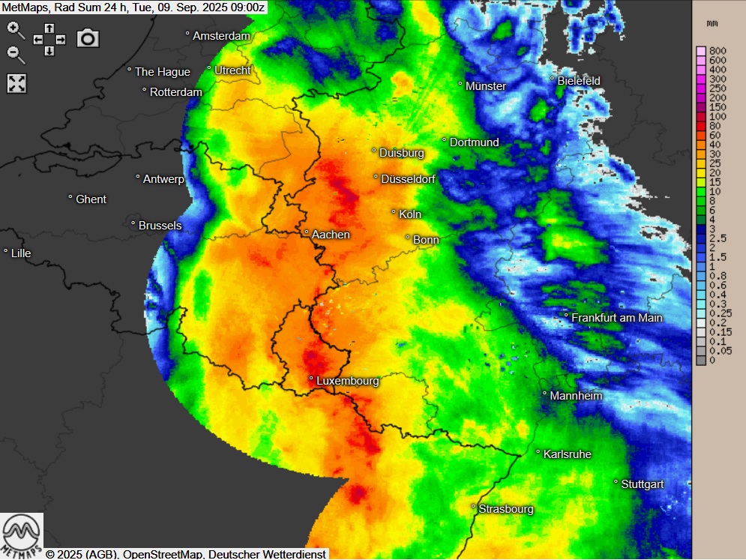The height and width of the screenshot is (560, 746).
Task: Click the 100 mm legend color swatch
Action: click(x=701, y=116)
